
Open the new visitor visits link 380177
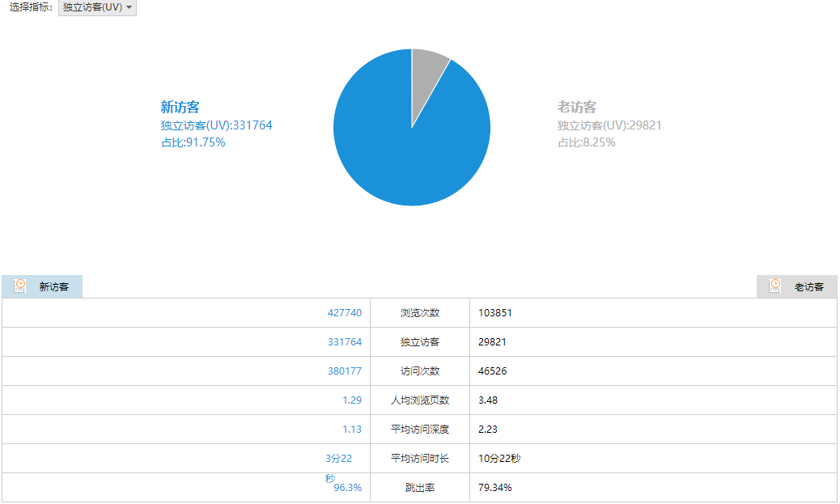coord(345,371)
